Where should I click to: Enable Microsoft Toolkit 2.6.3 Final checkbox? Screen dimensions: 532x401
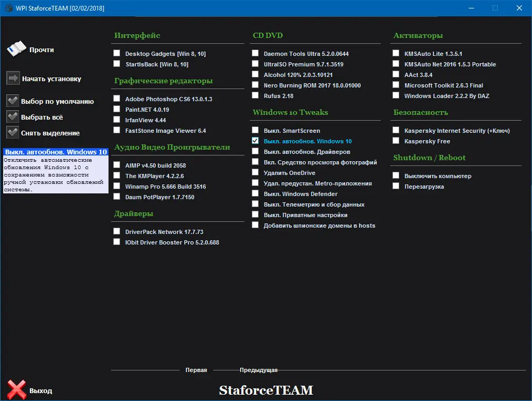[x=396, y=84]
